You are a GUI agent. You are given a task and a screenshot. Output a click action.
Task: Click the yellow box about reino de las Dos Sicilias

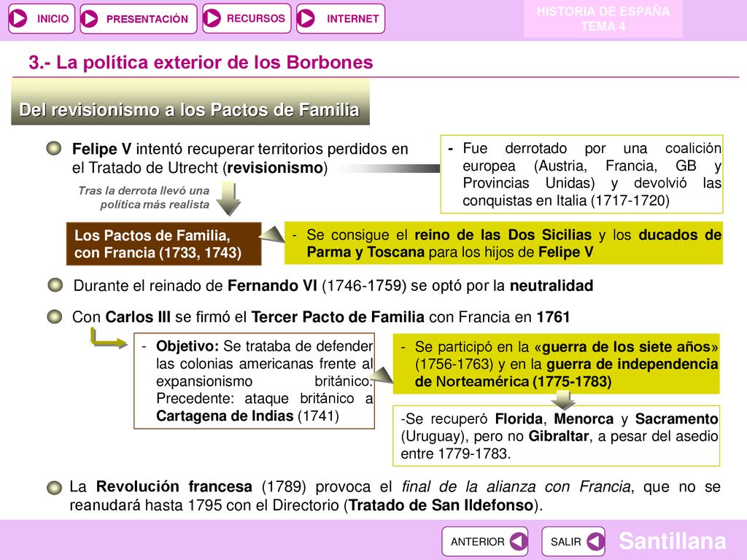503,244
